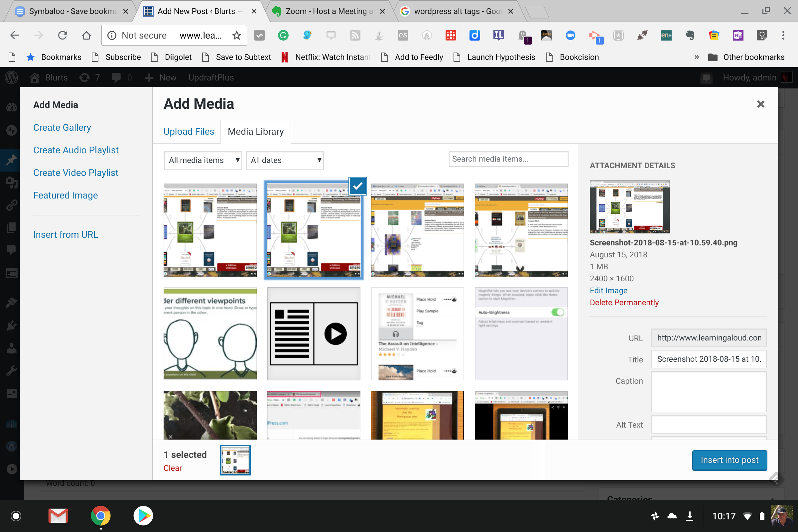Select the mind map screenshot in second row
The image size is (798, 532).
tap(417, 230)
